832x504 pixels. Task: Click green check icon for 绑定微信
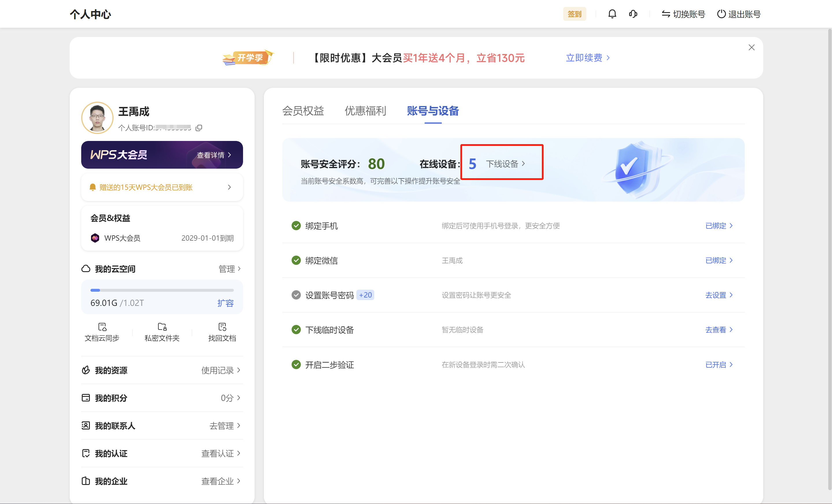pos(296,260)
